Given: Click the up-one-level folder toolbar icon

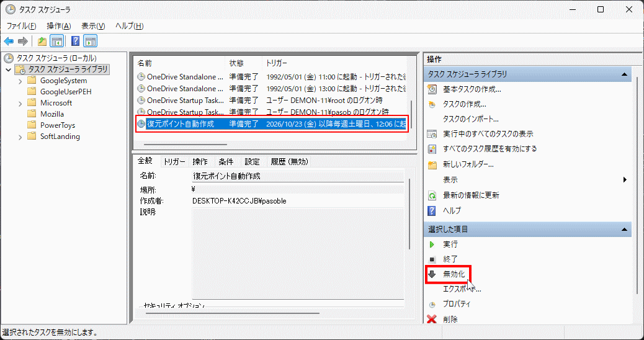Looking at the screenshot, I should (x=42, y=41).
